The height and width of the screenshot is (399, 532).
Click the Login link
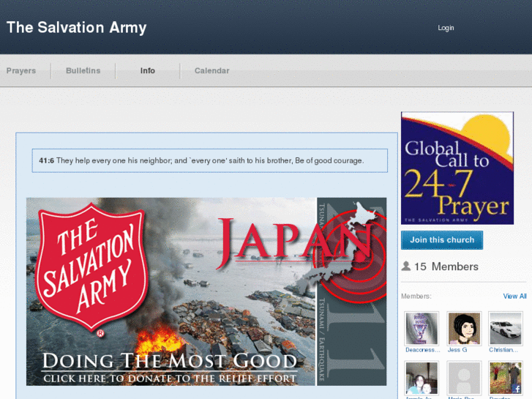point(446,28)
